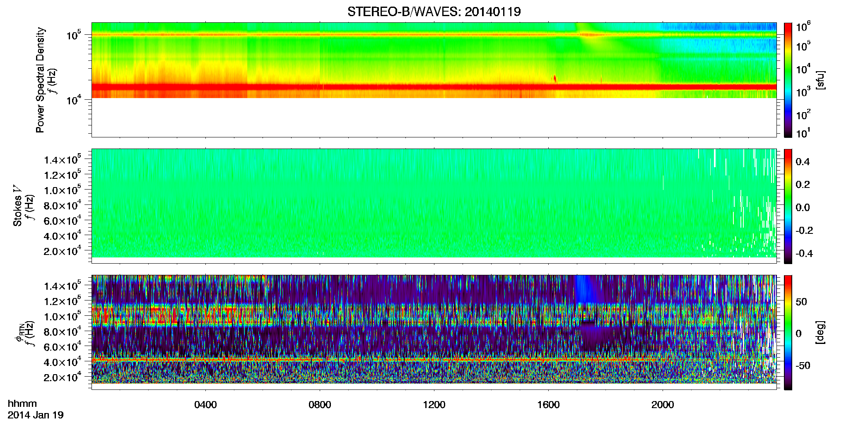Click the 0.4 label on Stokes colorbar

803,162
